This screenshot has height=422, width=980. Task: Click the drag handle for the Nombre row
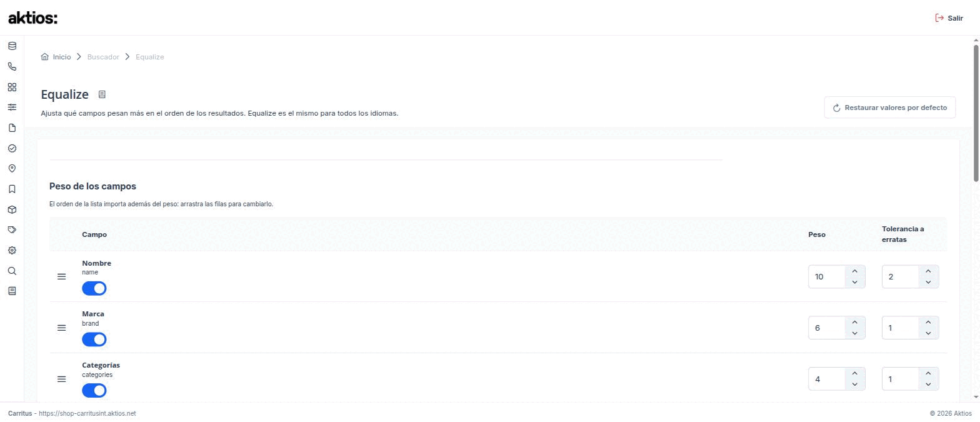62,276
